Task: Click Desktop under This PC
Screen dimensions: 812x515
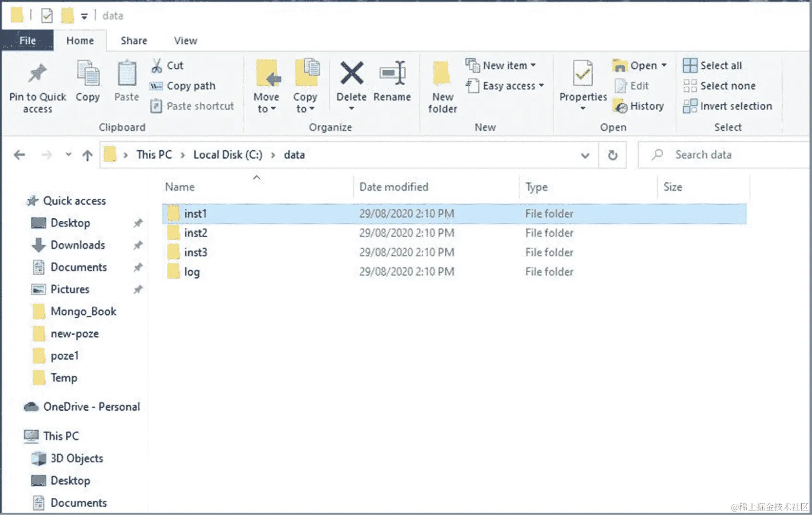Action: click(70, 481)
